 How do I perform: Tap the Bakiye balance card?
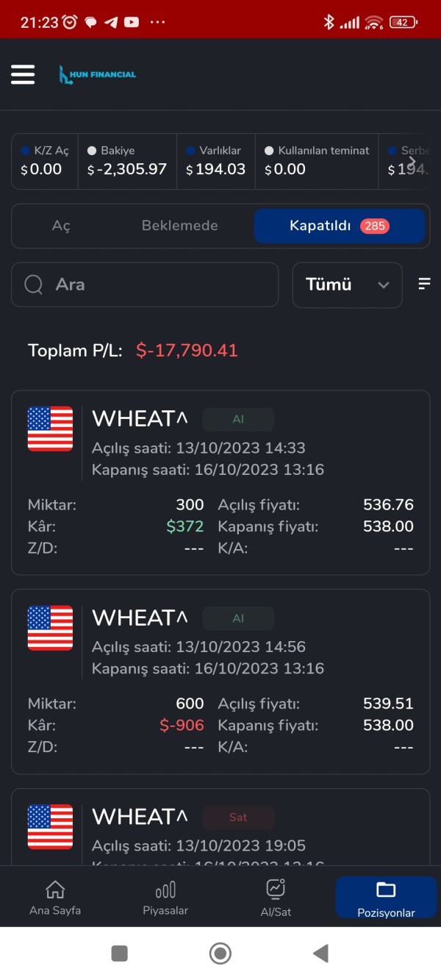(127, 161)
